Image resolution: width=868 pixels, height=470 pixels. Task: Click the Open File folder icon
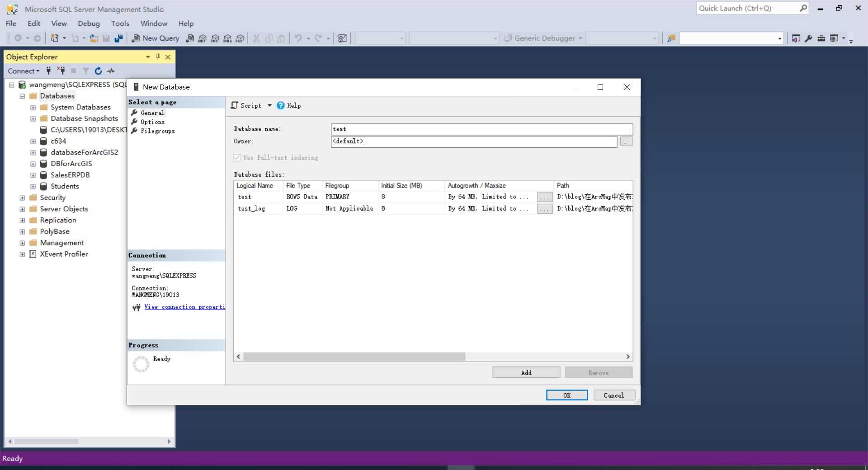[x=94, y=38]
